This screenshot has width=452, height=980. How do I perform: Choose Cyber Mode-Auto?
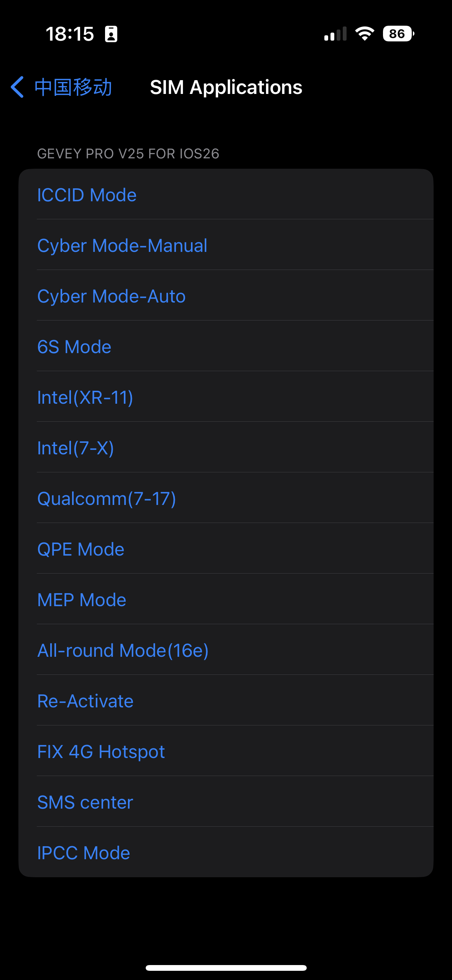(112, 296)
